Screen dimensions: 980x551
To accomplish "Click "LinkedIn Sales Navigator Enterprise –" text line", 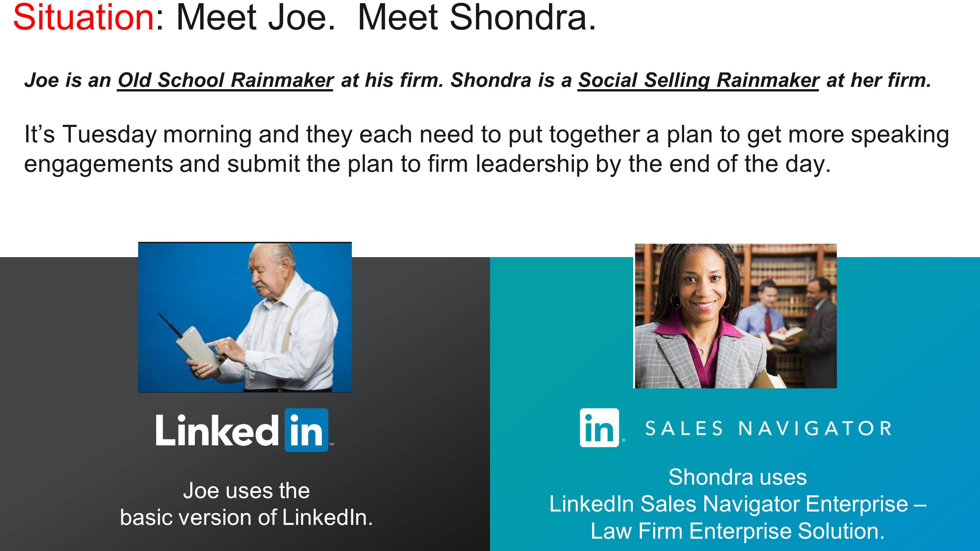I will click(x=738, y=504).
